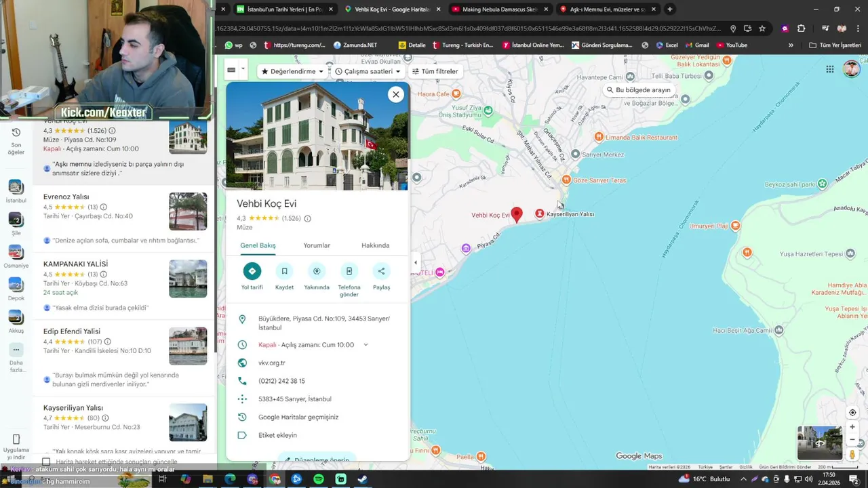The height and width of the screenshot is (488, 868).
Task: Show hidden bookmarks with double chevron
Action: point(791,45)
